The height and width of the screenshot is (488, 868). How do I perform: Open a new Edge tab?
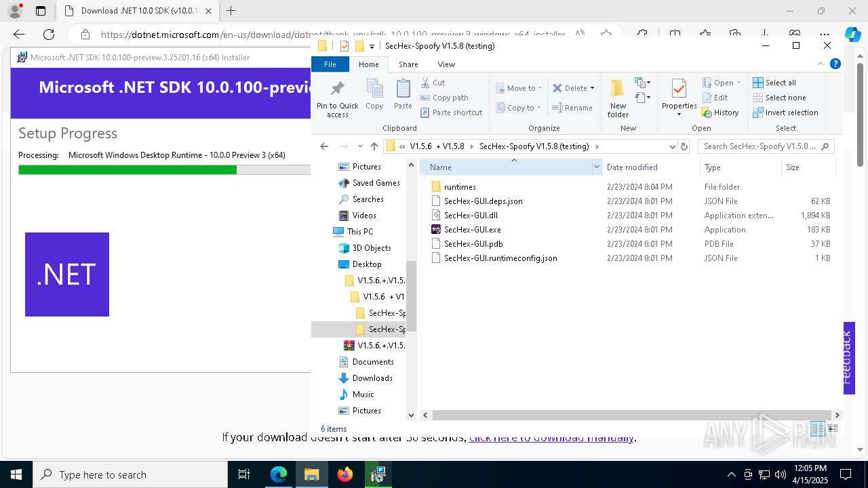(231, 11)
